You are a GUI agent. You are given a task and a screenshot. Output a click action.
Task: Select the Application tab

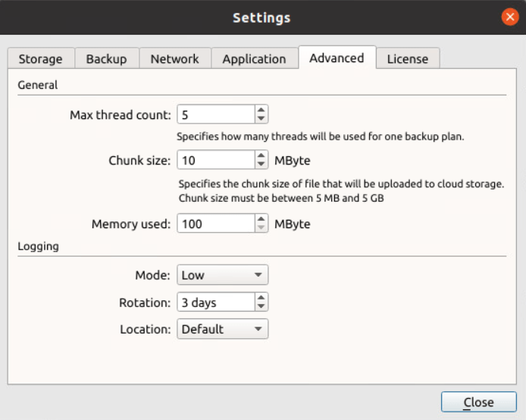[x=255, y=58]
